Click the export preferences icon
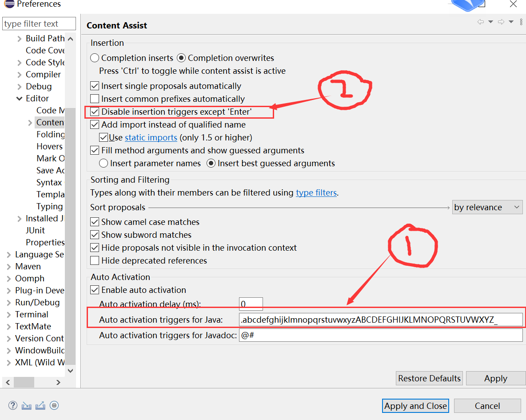The width and height of the screenshot is (526, 420). (40, 405)
